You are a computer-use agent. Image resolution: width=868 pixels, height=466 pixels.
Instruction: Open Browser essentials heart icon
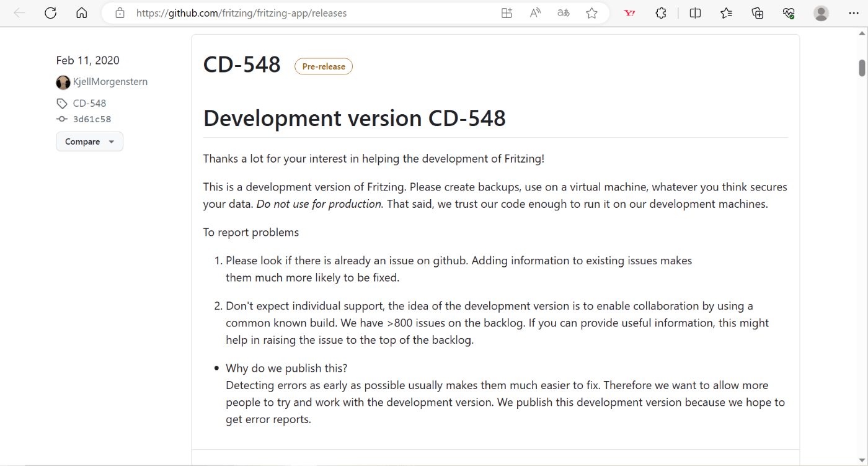(x=789, y=13)
